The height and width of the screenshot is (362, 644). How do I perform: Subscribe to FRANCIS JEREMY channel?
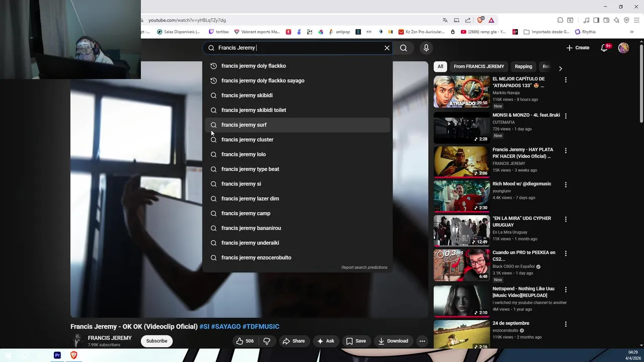[x=156, y=341]
